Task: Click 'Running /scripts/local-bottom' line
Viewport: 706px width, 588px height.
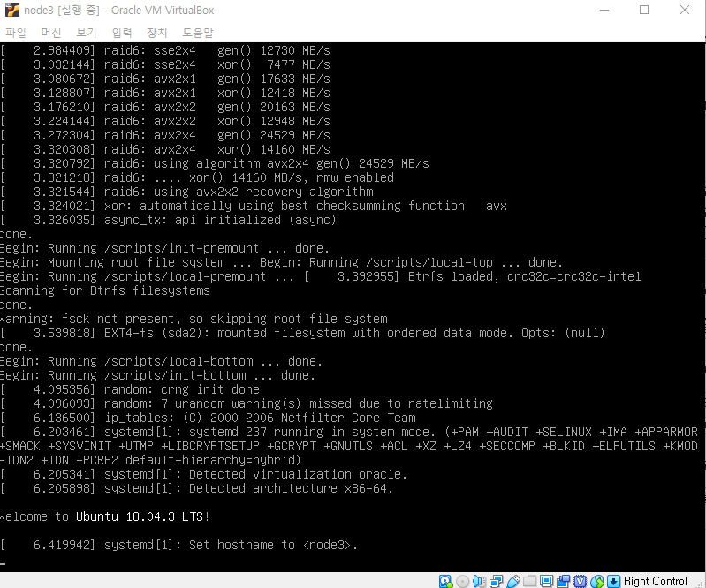Action: [161, 361]
